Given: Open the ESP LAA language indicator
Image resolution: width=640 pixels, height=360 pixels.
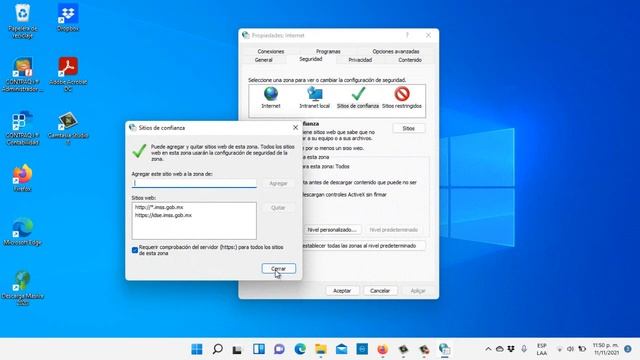Looking at the screenshot, I should 542,349.
